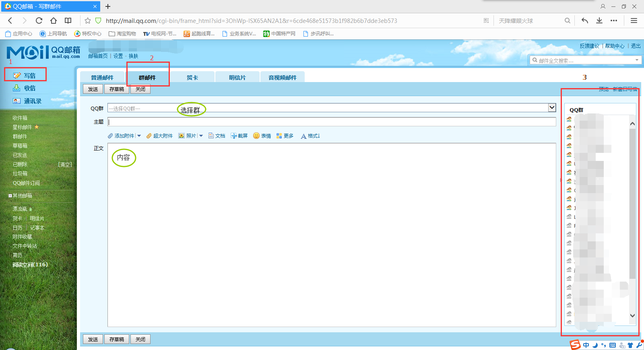Click the search magnifier in browser search box

568,21
